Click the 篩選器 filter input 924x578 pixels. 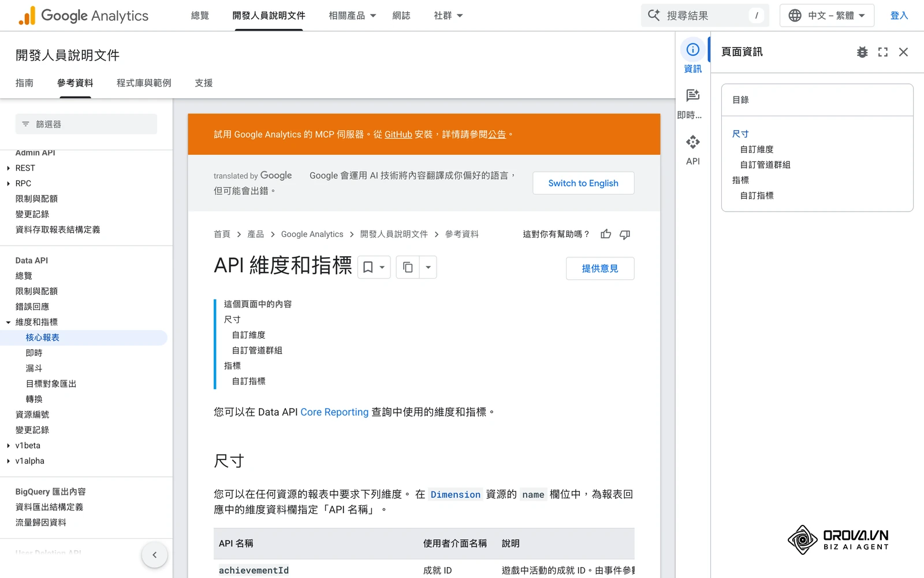click(x=86, y=124)
